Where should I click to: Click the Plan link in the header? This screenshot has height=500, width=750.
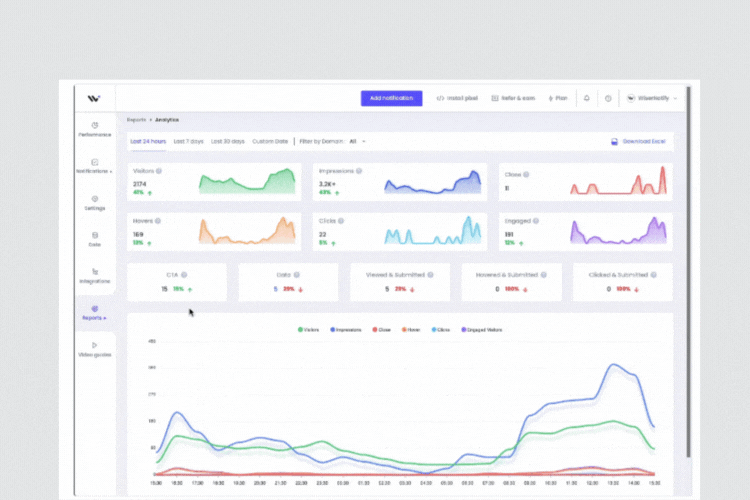(x=558, y=98)
